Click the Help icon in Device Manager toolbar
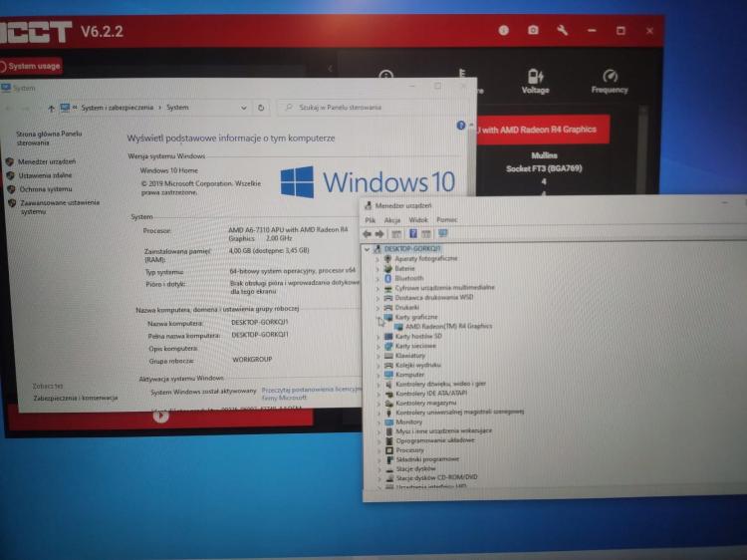Viewport: 747px width, 560px height. [x=413, y=233]
